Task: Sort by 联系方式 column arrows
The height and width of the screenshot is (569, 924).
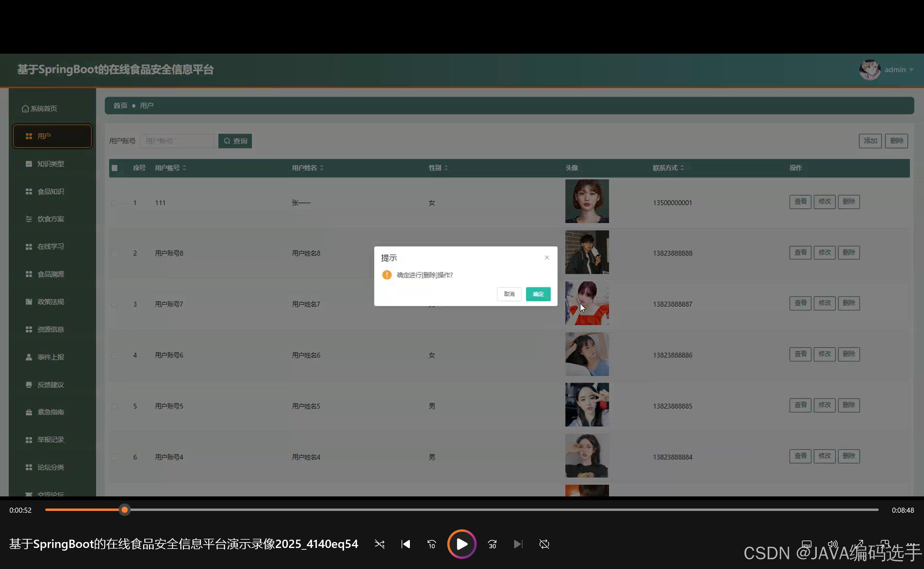Action: point(682,168)
